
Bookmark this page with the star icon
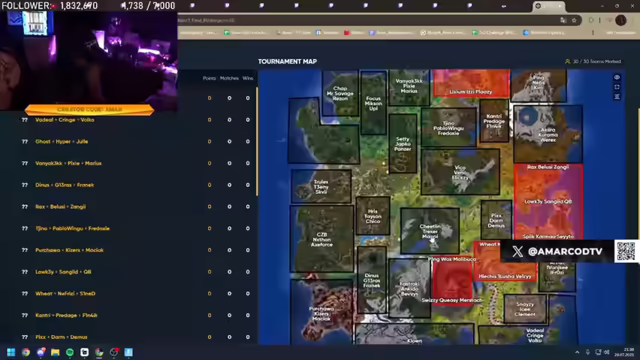[x=574, y=20]
